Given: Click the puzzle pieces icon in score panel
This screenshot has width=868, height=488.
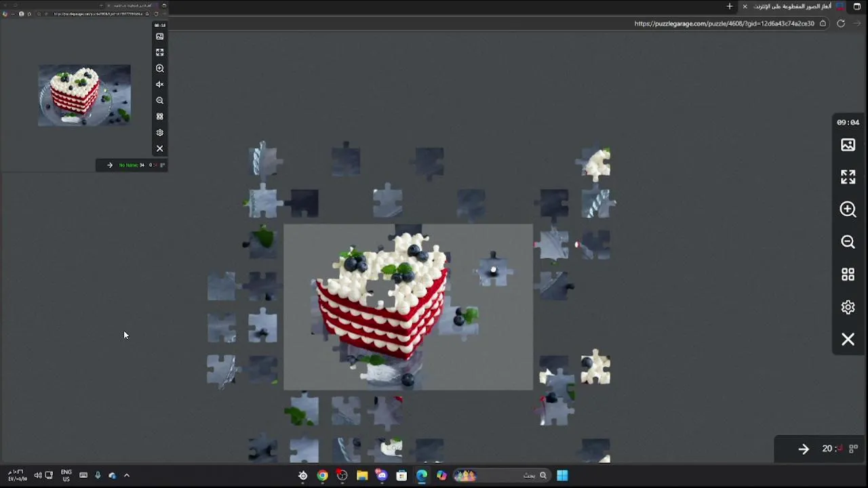Looking at the screenshot, I should (x=853, y=449).
